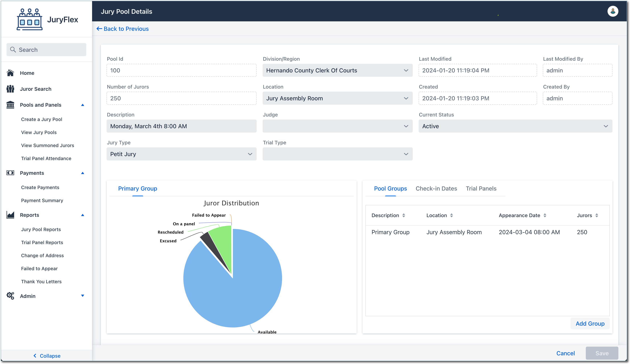630x364 pixels.
Task: Click the Pools and Panels courthouse icon
Action: [10, 105]
